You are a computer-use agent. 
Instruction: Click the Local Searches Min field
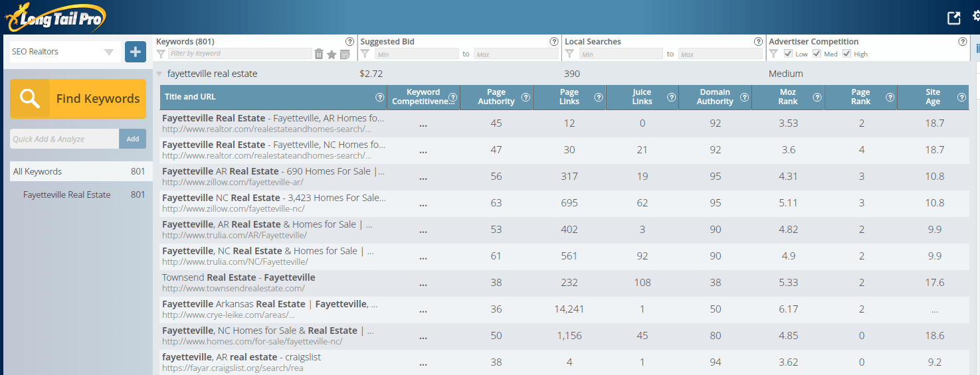click(x=621, y=54)
